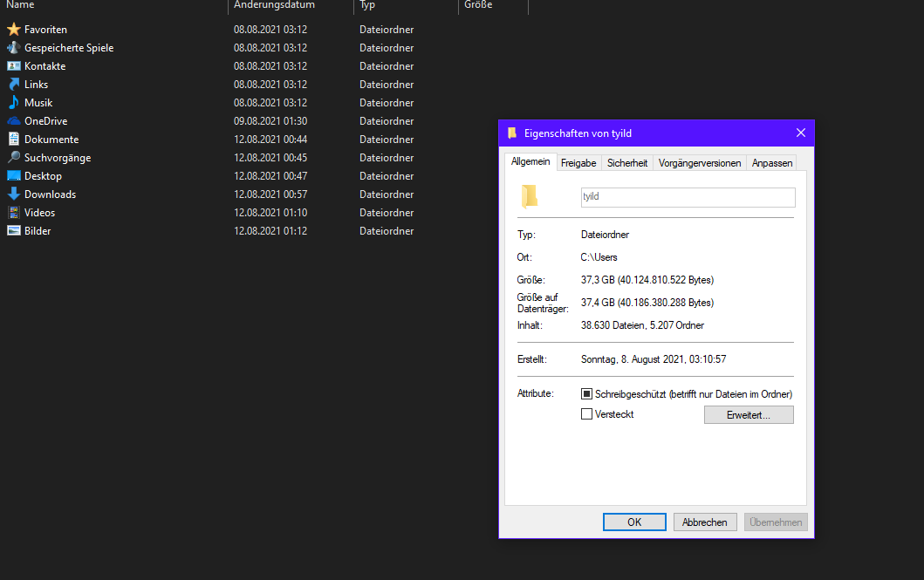The width and height of the screenshot is (924, 580).
Task: Click the folder icon in dialog title bar
Action: pos(512,133)
